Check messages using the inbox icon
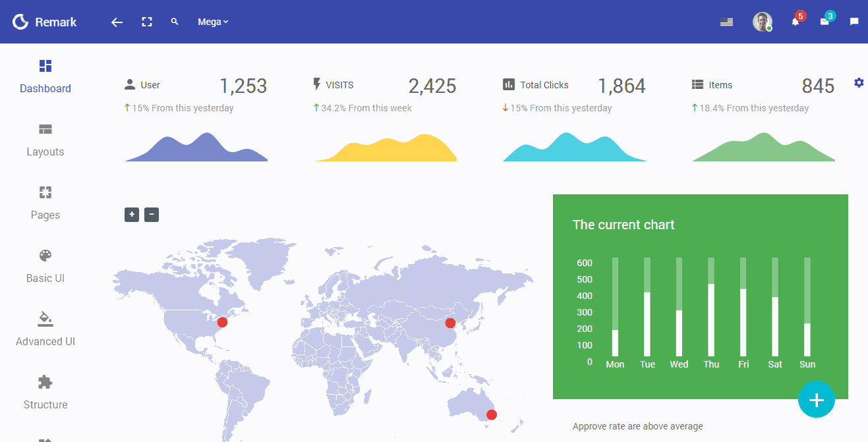Viewport: 868px width, 442px height. click(x=826, y=22)
